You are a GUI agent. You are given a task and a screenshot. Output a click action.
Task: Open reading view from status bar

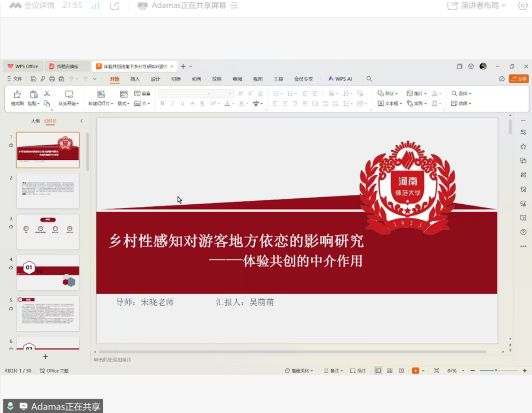click(401, 370)
